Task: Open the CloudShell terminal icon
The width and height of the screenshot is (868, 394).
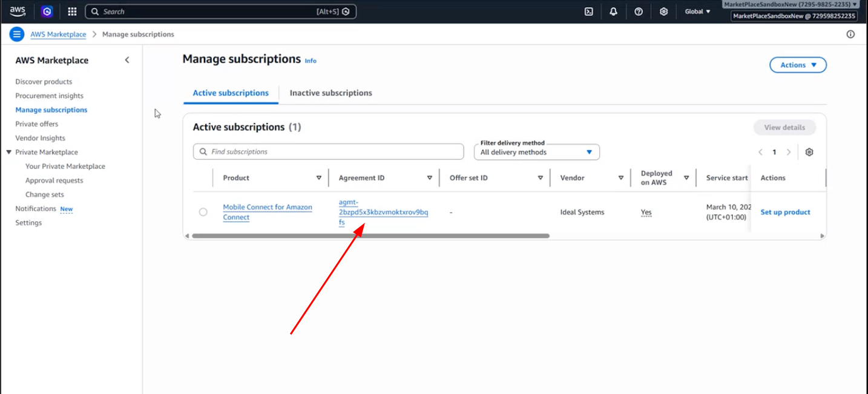Action: [x=588, y=11]
